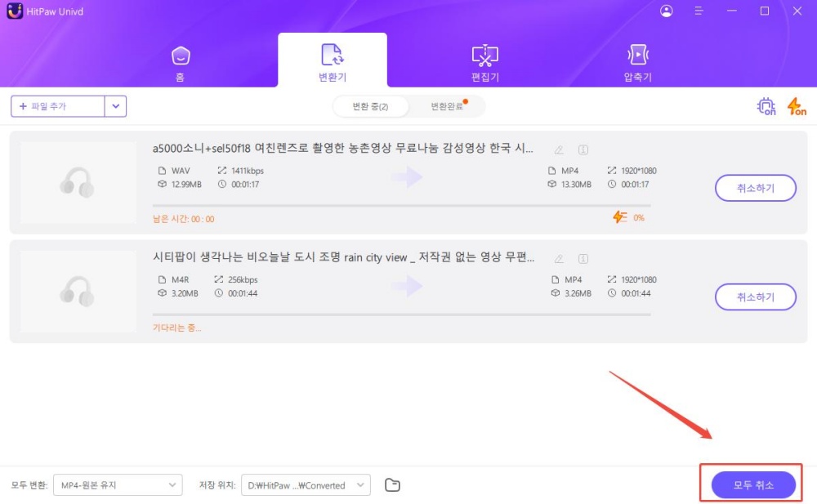Open info icon for 시티팝 file
Viewport: 817px width, 504px height.
583,259
